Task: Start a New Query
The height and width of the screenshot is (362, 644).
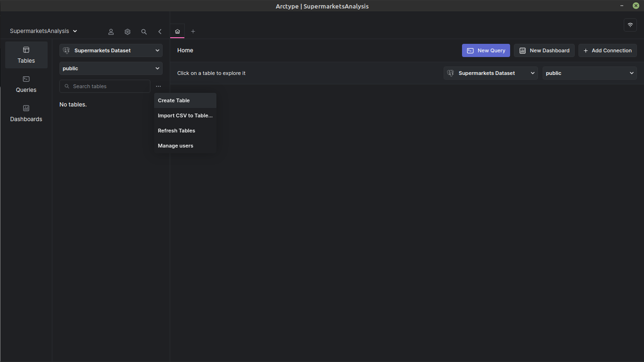Action: (486, 50)
